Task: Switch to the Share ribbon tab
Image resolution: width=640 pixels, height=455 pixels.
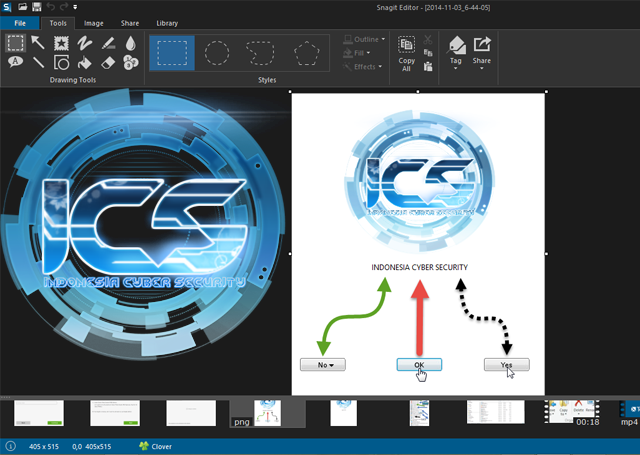Action: (130, 23)
